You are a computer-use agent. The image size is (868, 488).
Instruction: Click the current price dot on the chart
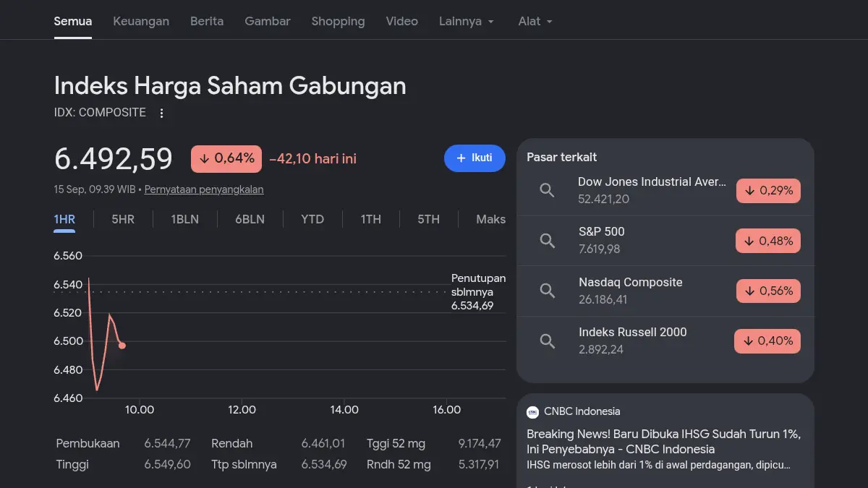click(122, 346)
